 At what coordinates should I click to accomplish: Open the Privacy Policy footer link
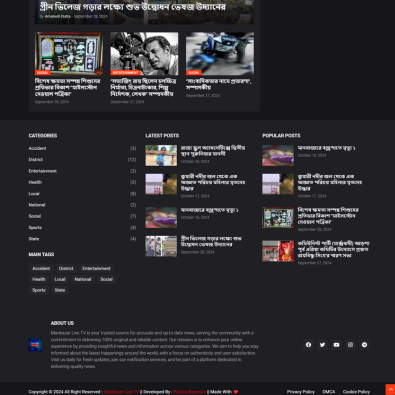point(301,392)
